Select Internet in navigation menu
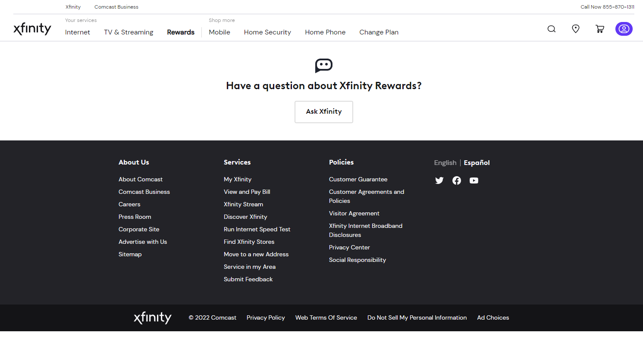643x364 pixels. [78, 32]
